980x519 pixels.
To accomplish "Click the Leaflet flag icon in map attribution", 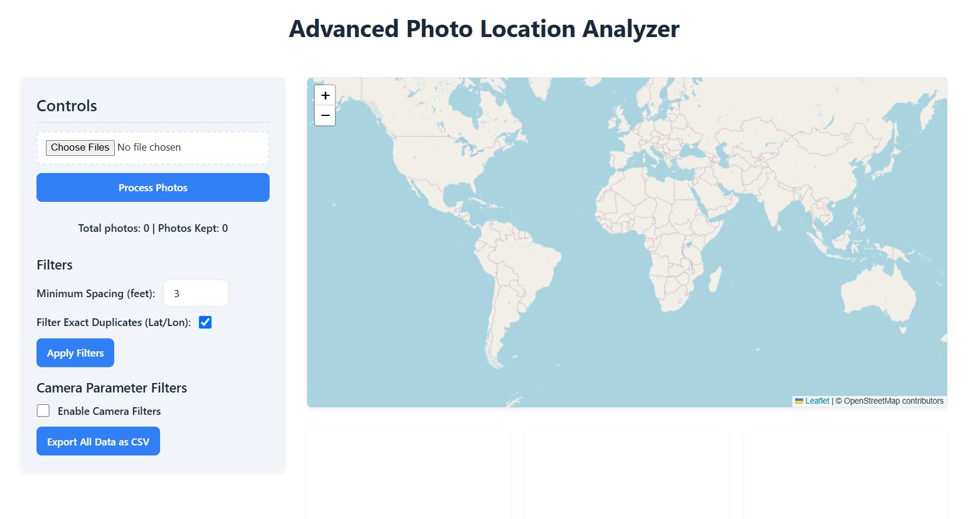I will [x=799, y=401].
